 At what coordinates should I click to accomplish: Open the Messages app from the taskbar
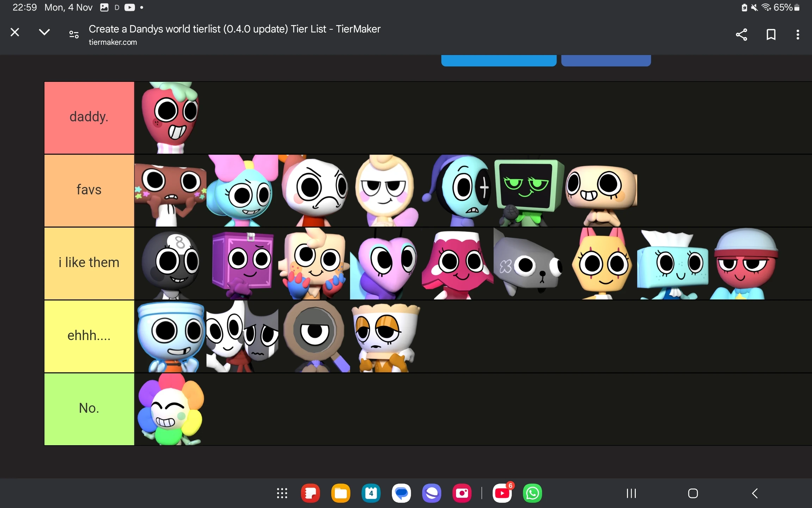click(401, 493)
